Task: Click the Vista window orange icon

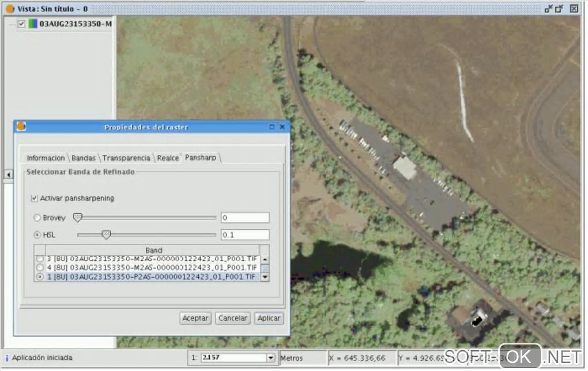Action: click(10, 9)
